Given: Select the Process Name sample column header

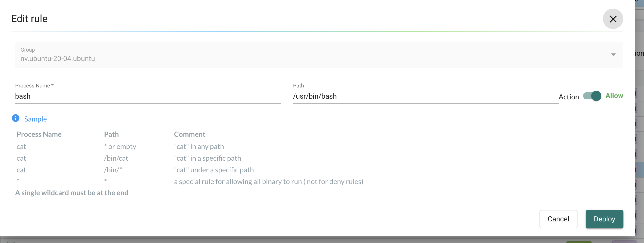Looking at the screenshot, I should coord(39,134).
